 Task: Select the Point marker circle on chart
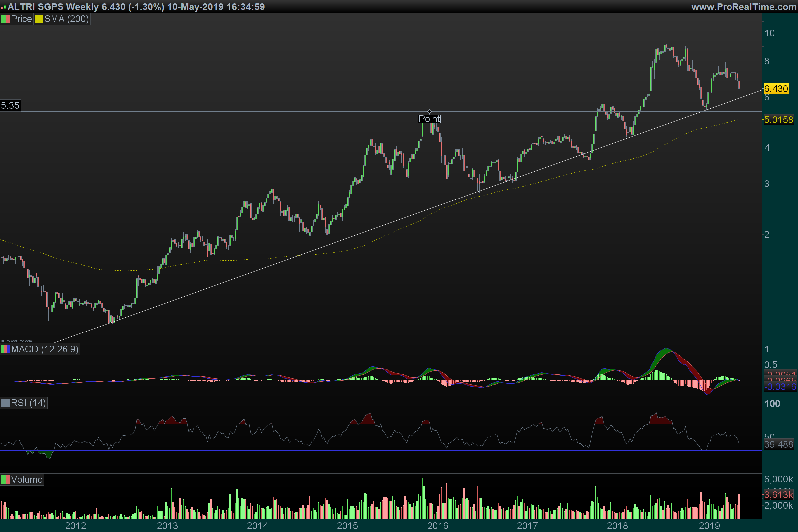coord(429,112)
